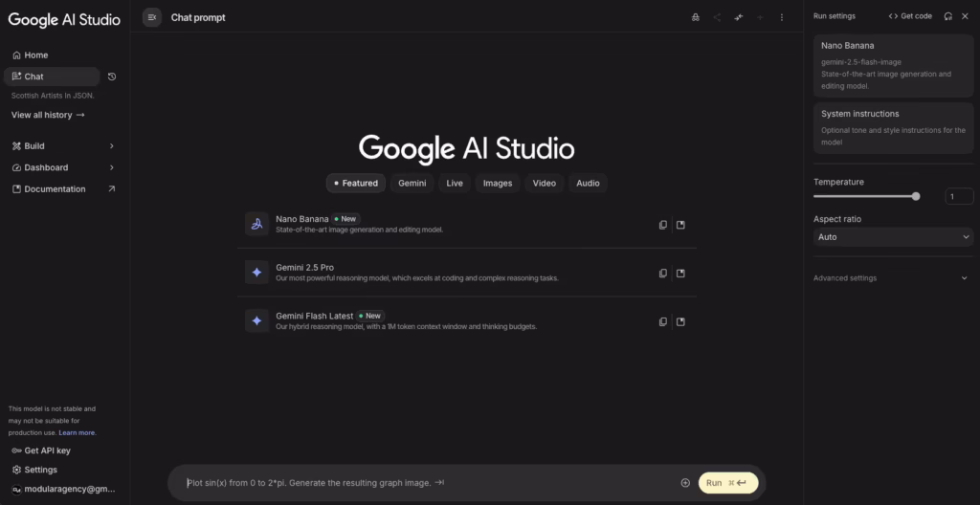Open the System instructions card
Screen dimensions: 980x505
894,128
